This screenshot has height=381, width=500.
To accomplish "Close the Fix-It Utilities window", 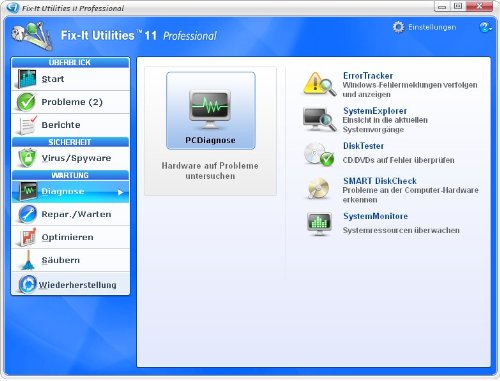I will coord(479,6).
